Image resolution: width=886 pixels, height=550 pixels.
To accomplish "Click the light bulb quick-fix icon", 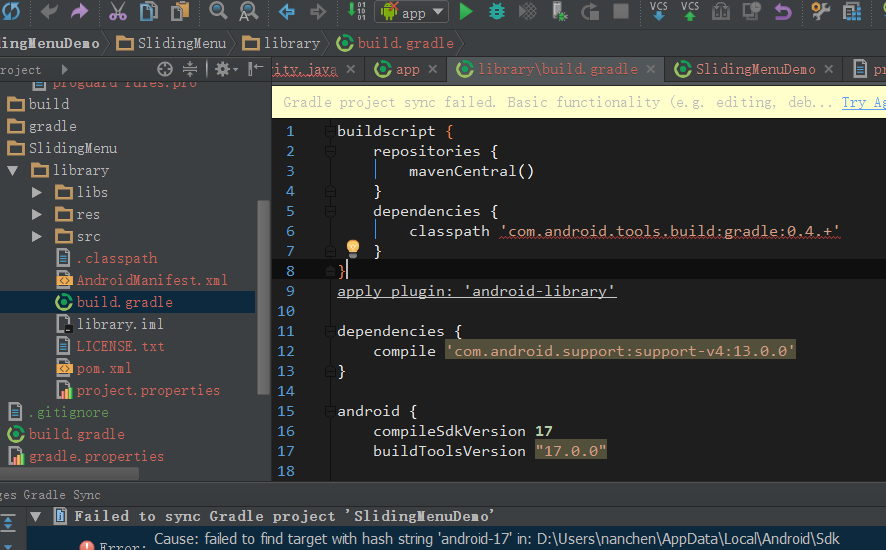I will (353, 248).
